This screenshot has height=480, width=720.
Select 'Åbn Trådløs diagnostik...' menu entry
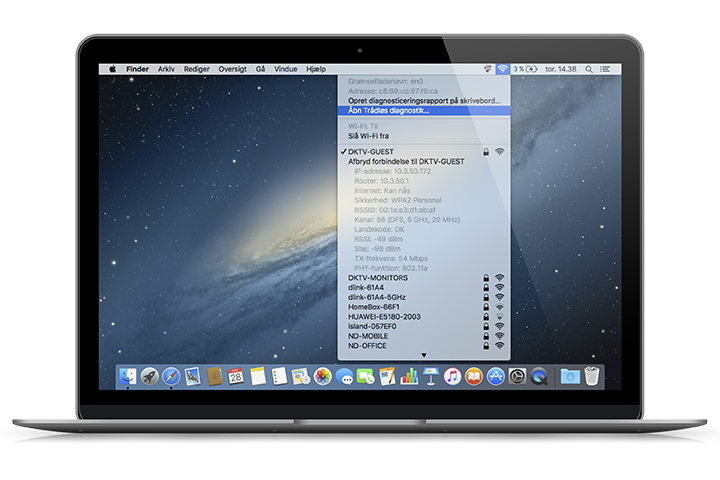[x=388, y=111]
